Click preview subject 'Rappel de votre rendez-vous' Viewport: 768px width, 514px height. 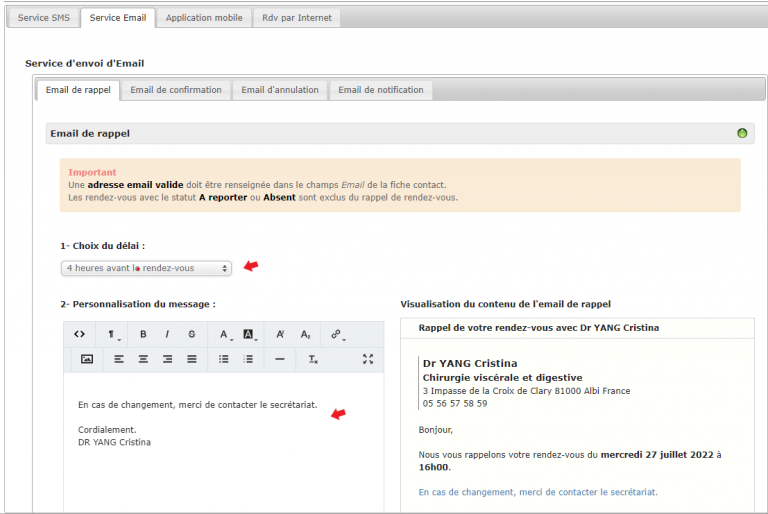(538, 328)
